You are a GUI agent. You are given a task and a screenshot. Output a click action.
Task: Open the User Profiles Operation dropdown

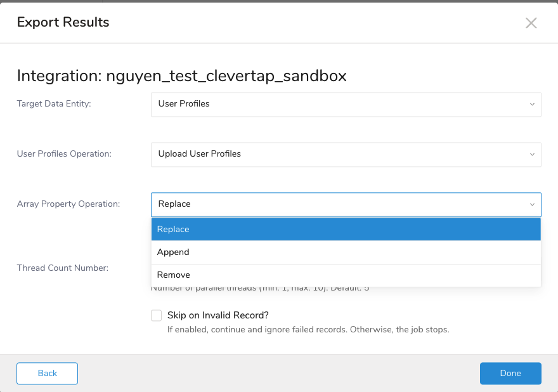coord(346,154)
